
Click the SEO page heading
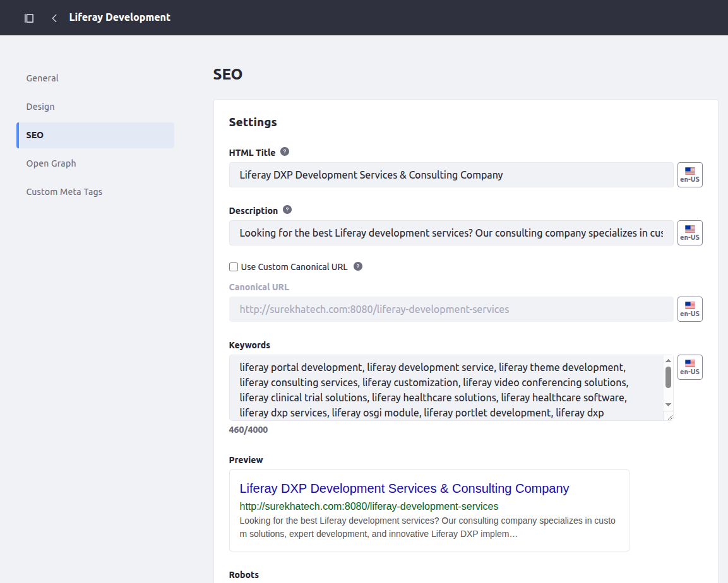pos(228,74)
